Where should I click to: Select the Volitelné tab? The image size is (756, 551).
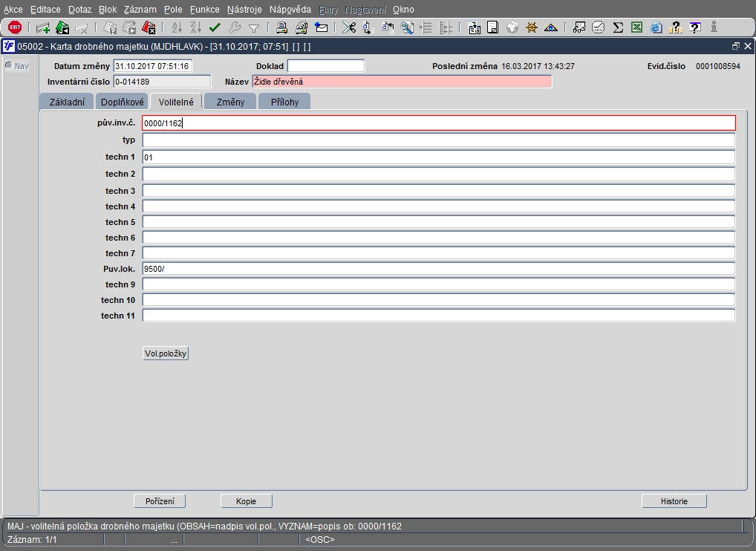176,102
